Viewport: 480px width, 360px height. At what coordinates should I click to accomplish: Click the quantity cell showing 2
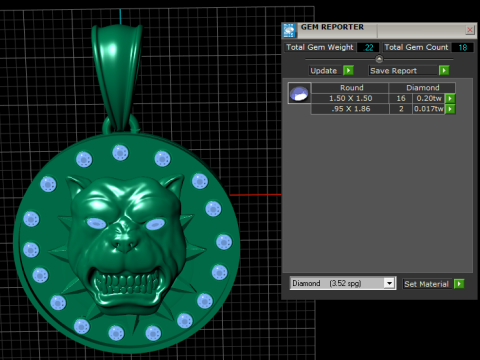[401, 109]
